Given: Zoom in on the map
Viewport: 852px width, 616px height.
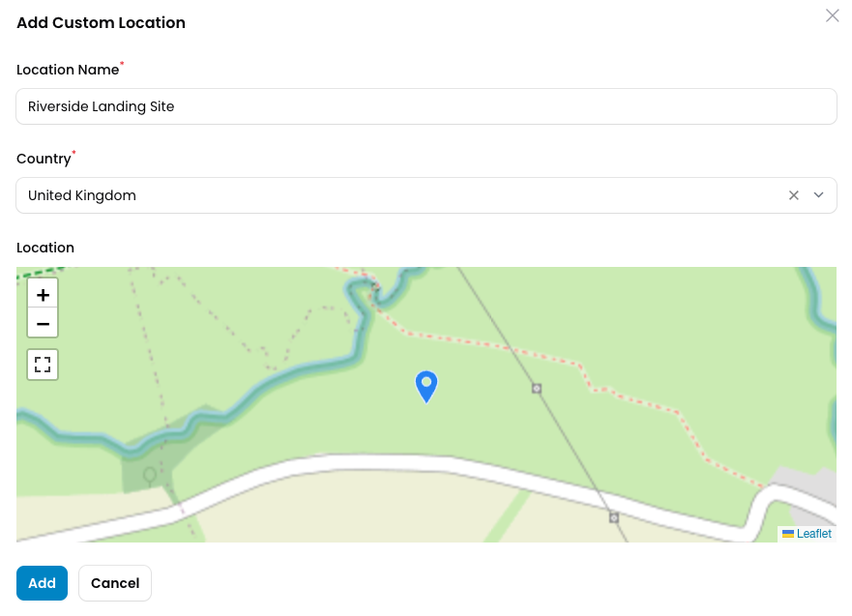Looking at the screenshot, I should 43,295.
